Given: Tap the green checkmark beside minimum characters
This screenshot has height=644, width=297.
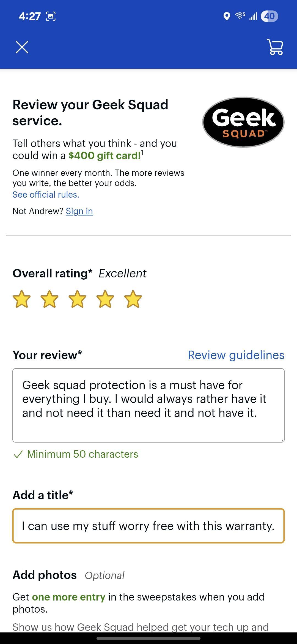Looking at the screenshot, I should (18, 454).
